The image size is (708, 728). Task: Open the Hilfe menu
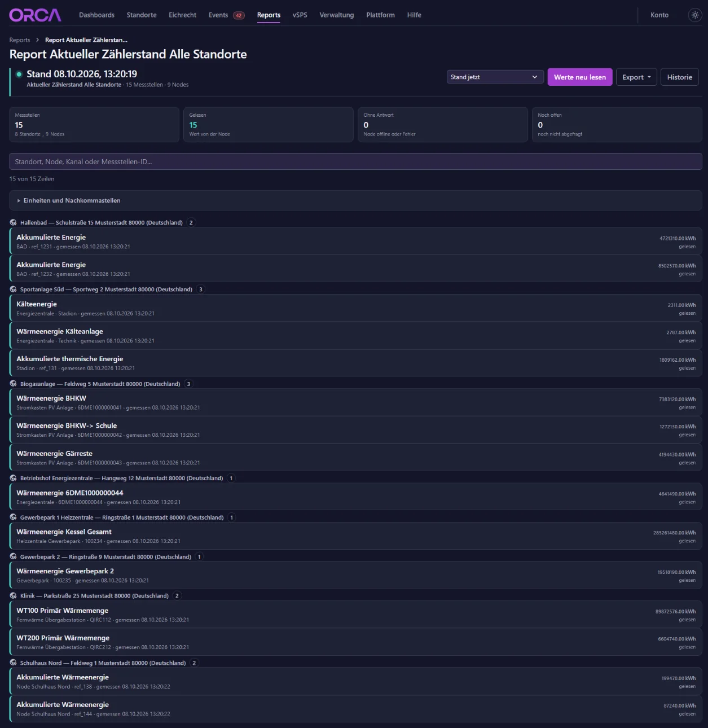coord(414,15)
